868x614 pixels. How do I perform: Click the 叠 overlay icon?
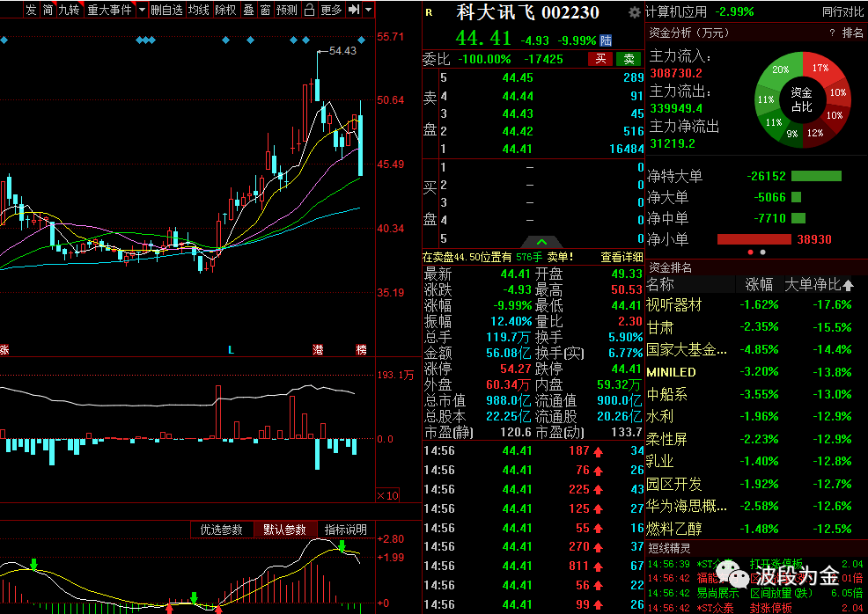248,10
